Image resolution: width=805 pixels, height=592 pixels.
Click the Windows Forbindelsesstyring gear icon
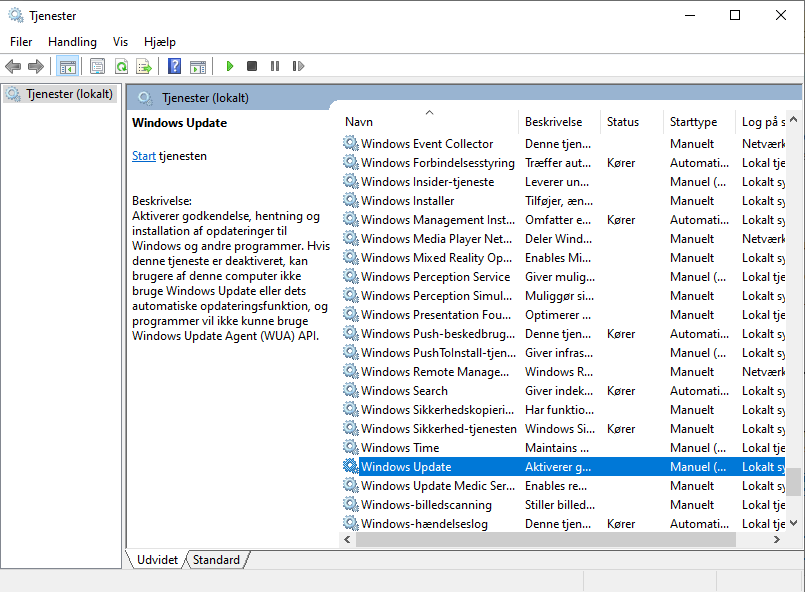click(x=351, y=162)
